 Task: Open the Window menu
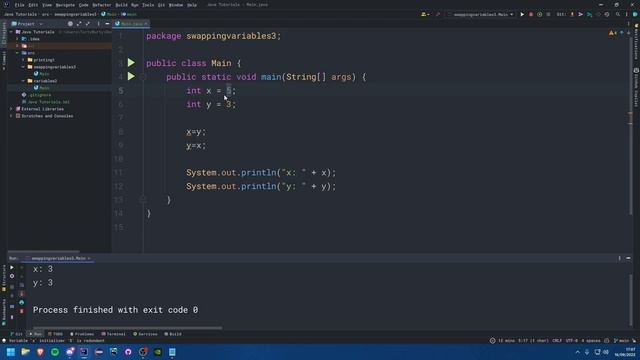pyautogui.click(x=176, y=5)
